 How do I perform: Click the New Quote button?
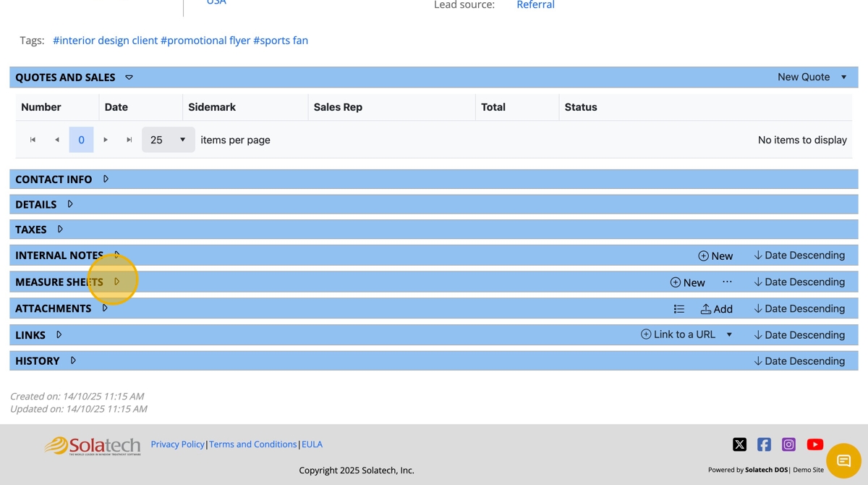(804, 77)
